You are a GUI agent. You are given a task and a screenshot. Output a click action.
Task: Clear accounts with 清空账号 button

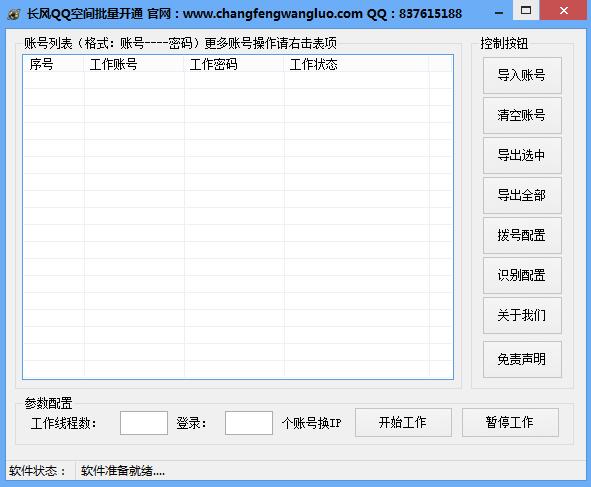tap(522, 115)
